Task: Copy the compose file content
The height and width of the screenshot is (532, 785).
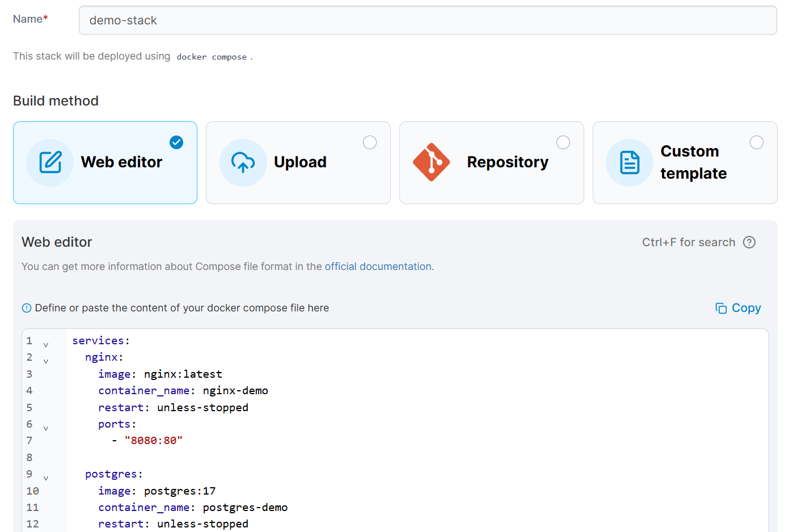Action: pos(738,308)
